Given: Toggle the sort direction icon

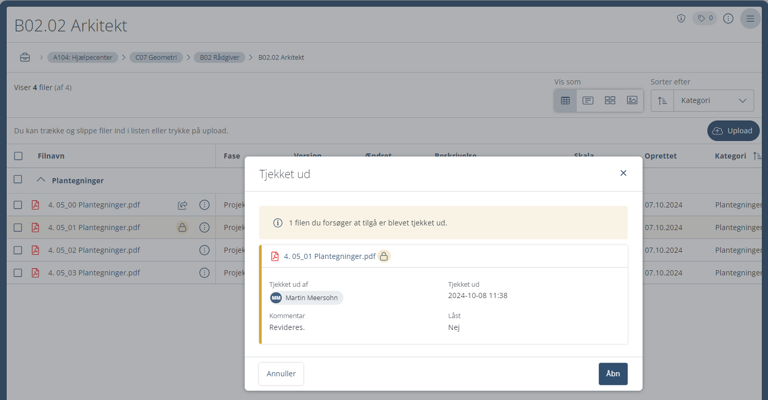Looking at the screenshot, I should tap(662, 101).
